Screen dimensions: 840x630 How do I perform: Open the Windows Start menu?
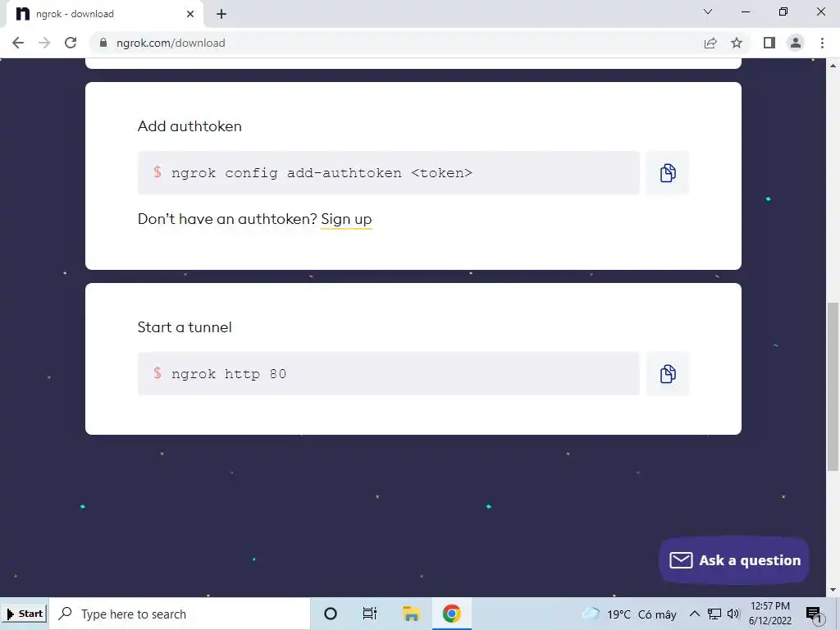(x=25, y=614)
